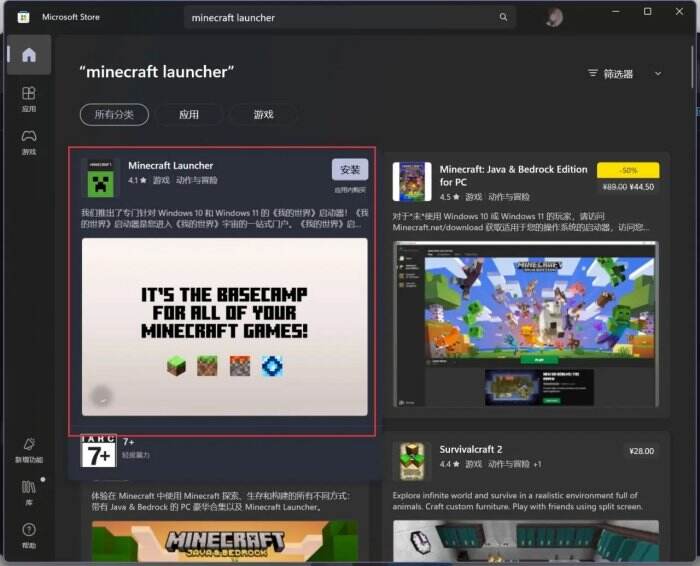Click the Minecraft Java & Bedrock bottom banner
Viewport: 700px width, 566px height.
[225, 541]
